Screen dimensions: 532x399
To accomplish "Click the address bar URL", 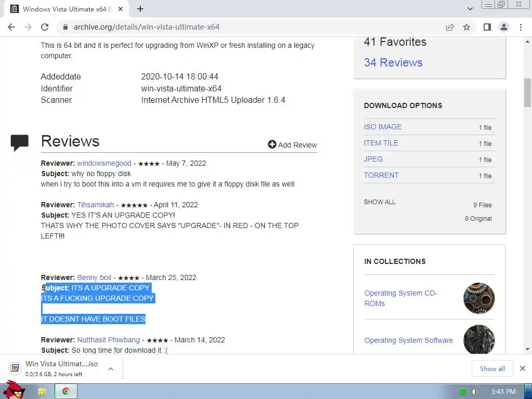I will (x=147, y=27).
